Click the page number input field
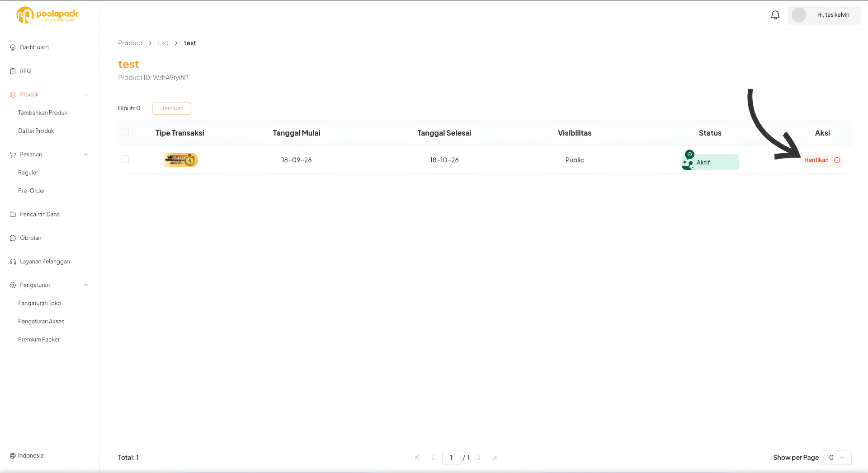 (x=451, y=458)
